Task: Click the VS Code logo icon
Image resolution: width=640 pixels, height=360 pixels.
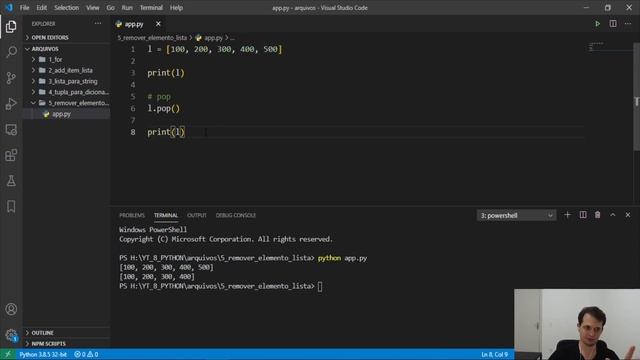Action: coord(9,7)
